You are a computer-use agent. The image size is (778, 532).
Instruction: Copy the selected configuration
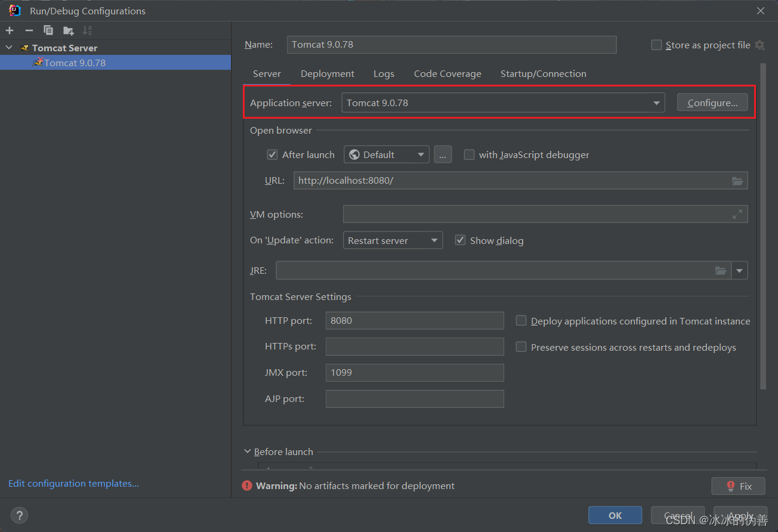[x=48, y=30]
